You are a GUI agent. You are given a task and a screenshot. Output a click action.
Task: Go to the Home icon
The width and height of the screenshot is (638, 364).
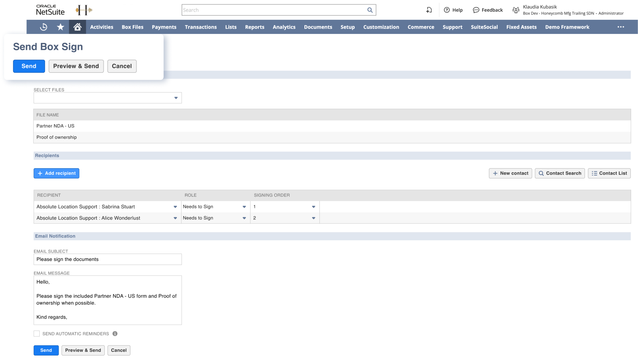point(77,27)
